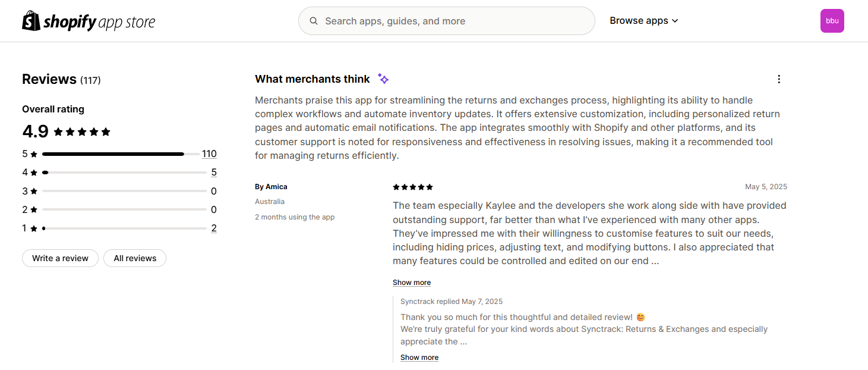Screen dimensions: 868x370
Task: Click the Overall rating label
Action: pos(53,109)
